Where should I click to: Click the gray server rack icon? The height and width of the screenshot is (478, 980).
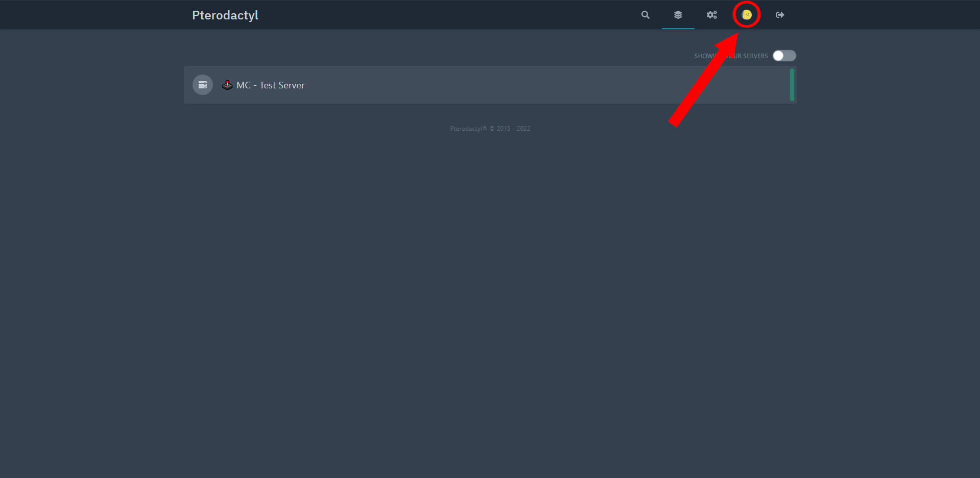coord(202,85)
